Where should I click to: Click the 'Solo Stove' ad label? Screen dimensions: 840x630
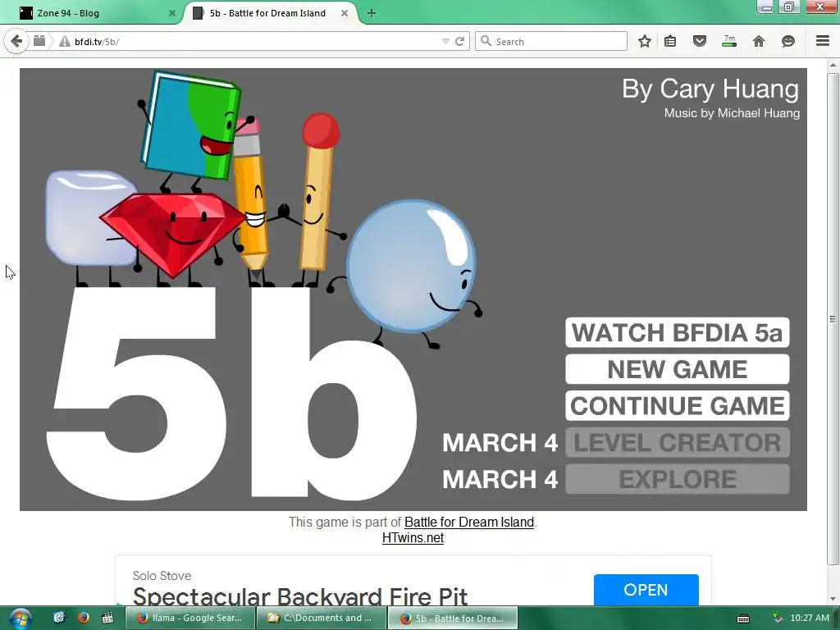pyautogui.click(x=162, y=576)
